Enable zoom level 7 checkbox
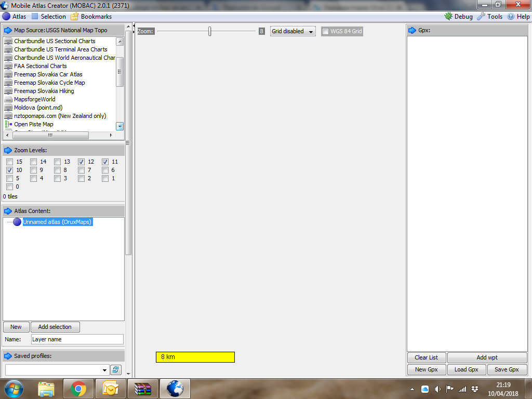 [x=82, y=170]
